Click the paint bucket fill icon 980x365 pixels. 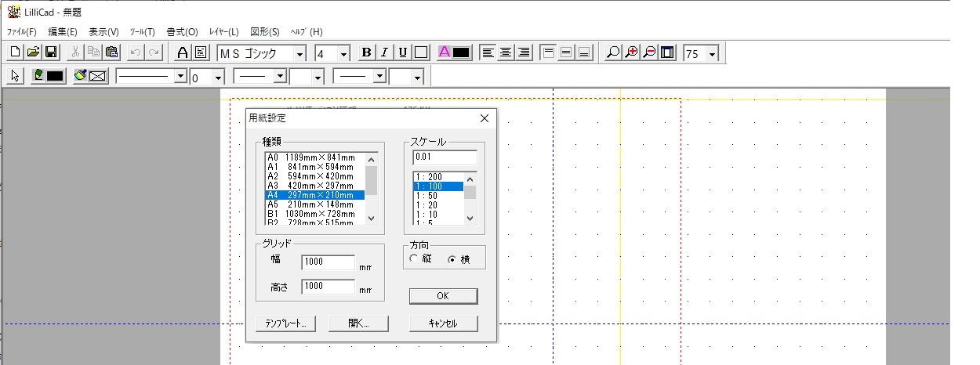tap(80, 76)
